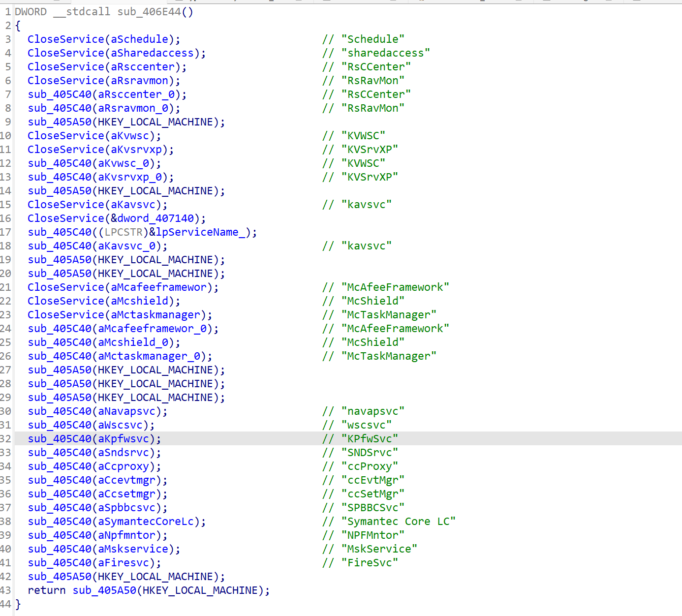This screenshot has height=616, width=682.
Task: Click the function name sub_406E44
Action: [x=149, y=11]
